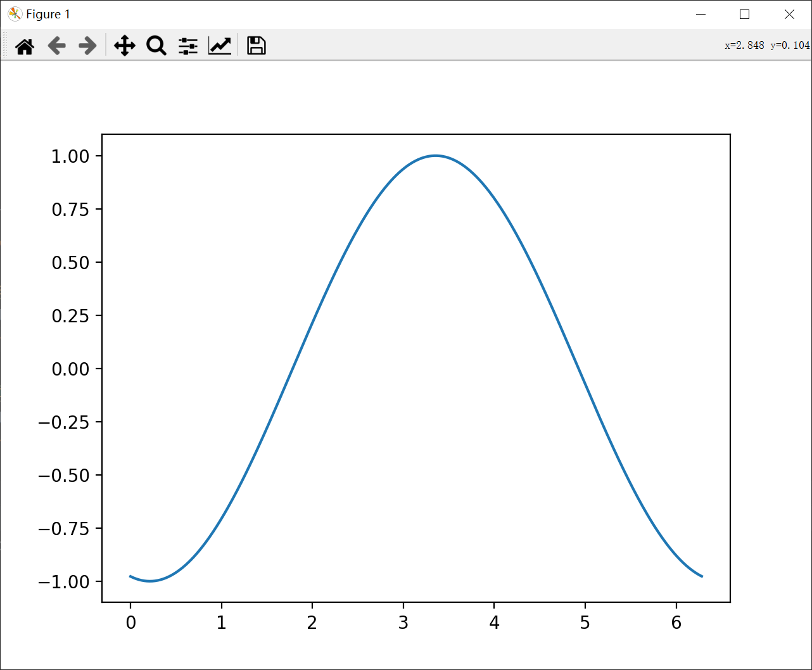Screen dimensions: 812x670
Task: Close the Figure 1 window
Action: 789,14
